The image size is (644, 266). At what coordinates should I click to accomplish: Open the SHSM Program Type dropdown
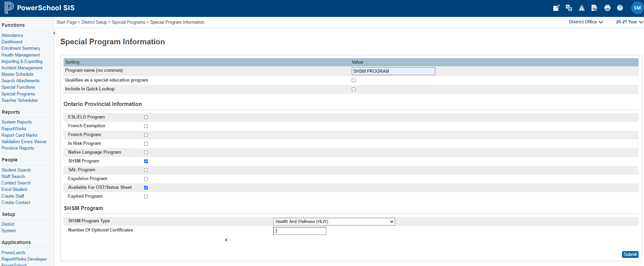pyautogui.click(x=334, y=222)
